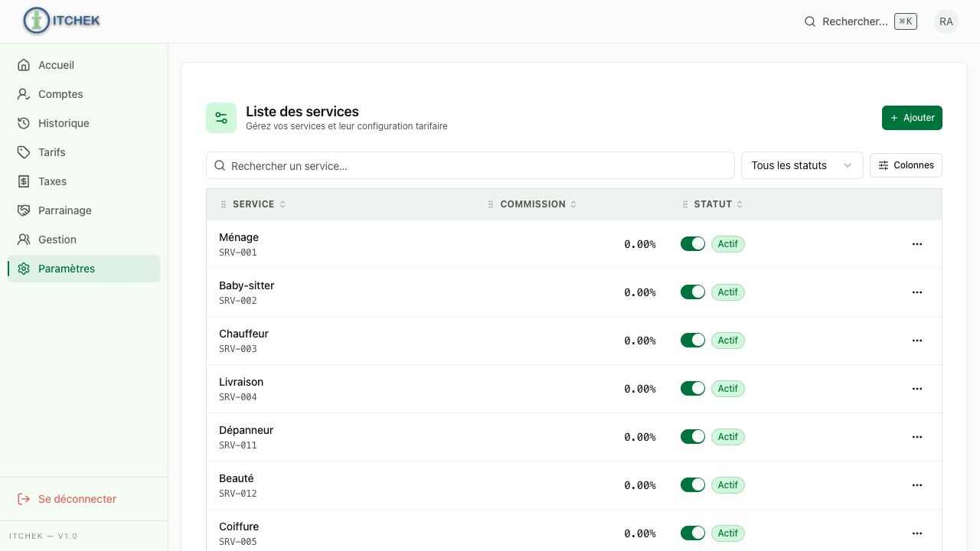Toggle the Chauffeur service status switch
Image resolution: width=980 pixels, height=551 pixels.
tap(693, 341)
